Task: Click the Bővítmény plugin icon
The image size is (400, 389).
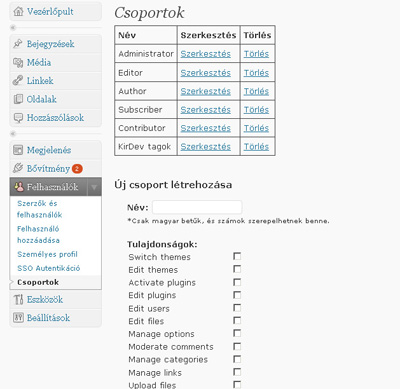Action: click(18, 168)
